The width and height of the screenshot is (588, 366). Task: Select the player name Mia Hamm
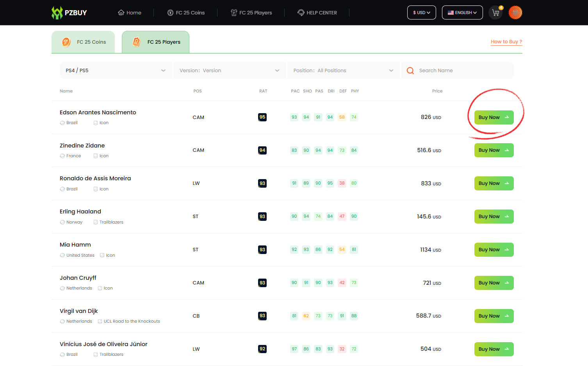coord(75,245)
